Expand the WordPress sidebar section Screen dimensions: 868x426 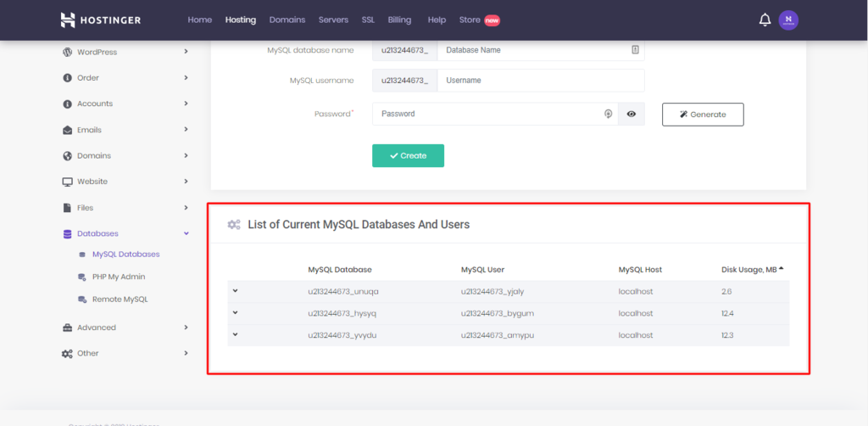click(186, 52)
